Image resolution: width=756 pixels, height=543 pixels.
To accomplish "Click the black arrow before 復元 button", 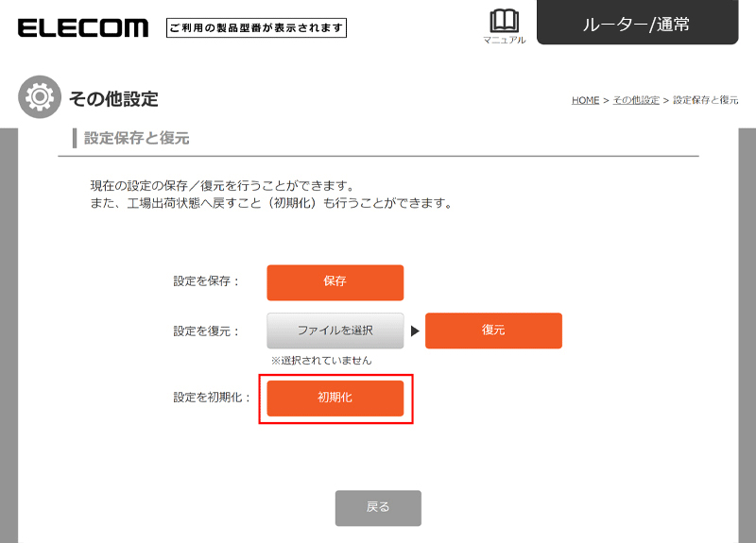I will (x=414, y=331).
